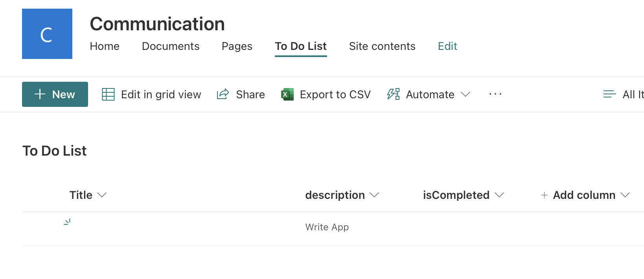
Task: Click the Excel icon for Export to CSV
Action: [287, 94]
